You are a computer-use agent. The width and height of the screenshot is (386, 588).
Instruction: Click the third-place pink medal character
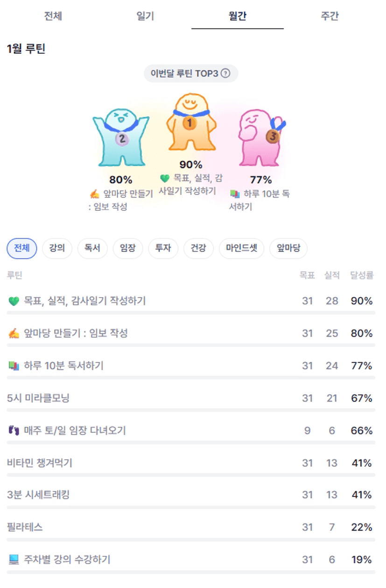pos(260,138)
